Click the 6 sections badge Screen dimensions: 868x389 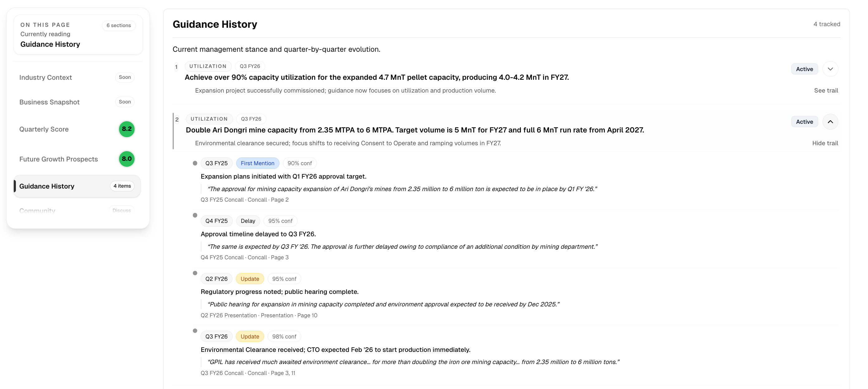coord(119,25)
